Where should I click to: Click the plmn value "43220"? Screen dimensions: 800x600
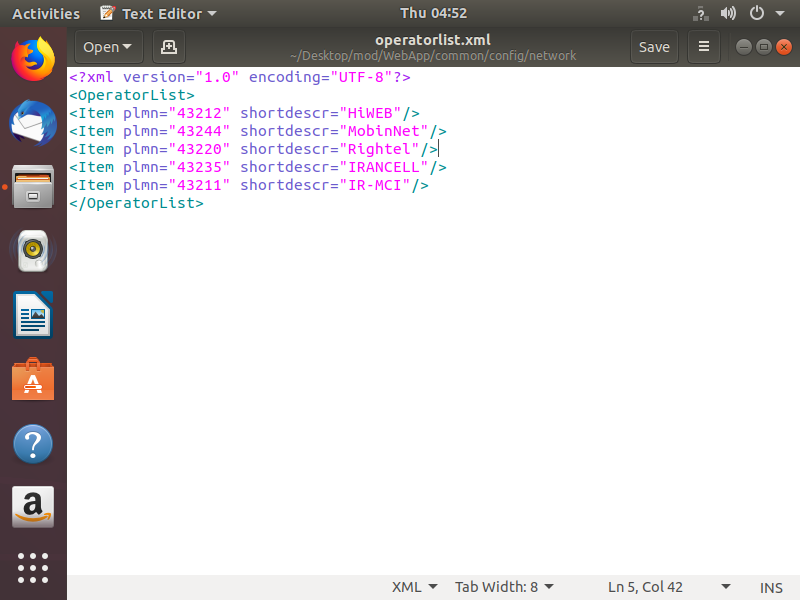pyautogui.click(x=199, y=149)
